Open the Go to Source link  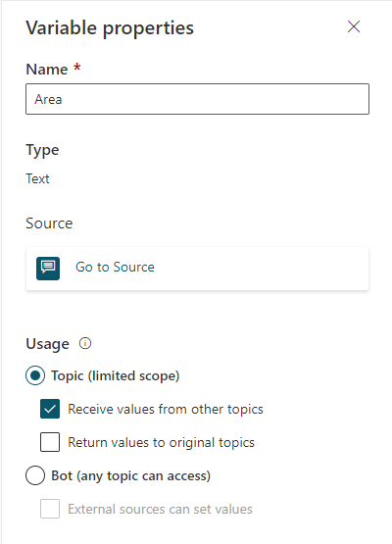click(x=115, y=268)
